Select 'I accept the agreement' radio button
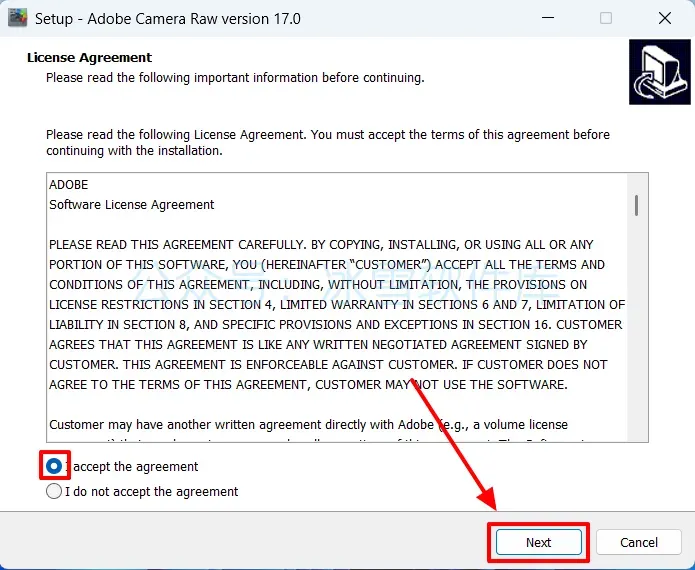 (54, 466)
